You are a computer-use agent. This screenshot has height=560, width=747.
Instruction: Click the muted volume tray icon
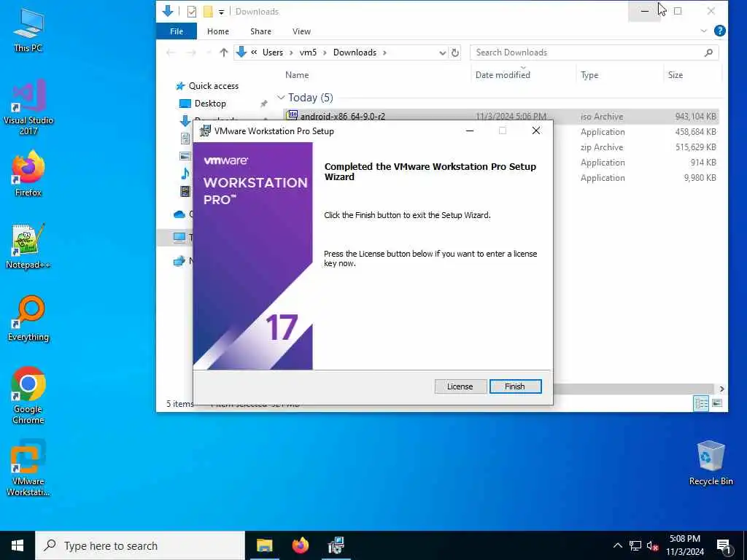652,545
